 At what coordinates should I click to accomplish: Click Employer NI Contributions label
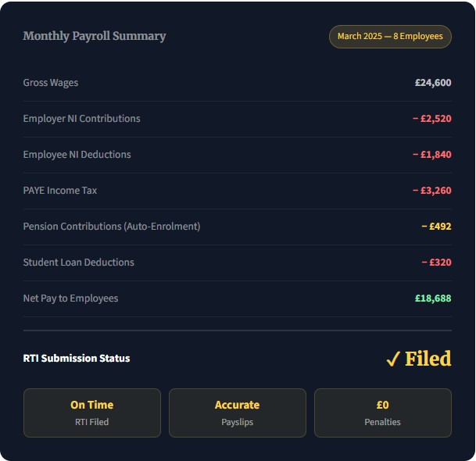click(82, 119)
